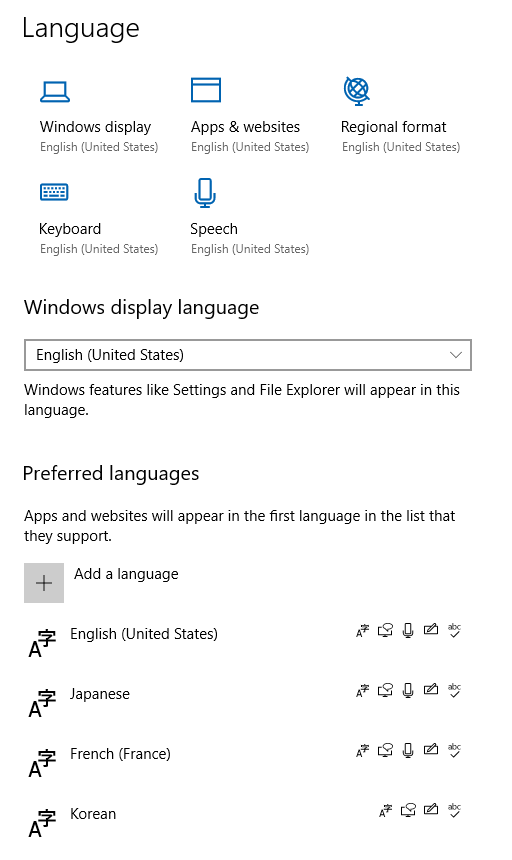Click the Apps & websites tile label
Screen dimensions: 512x860
point(245,127)
